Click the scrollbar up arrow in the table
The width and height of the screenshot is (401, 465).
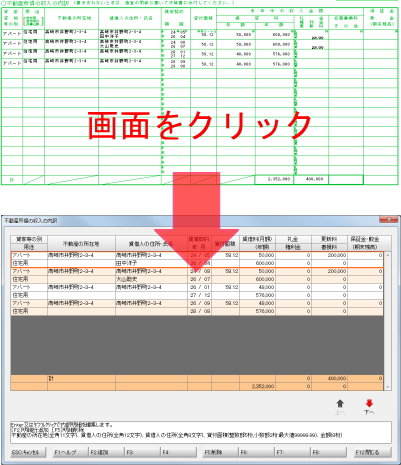(387, 255)
